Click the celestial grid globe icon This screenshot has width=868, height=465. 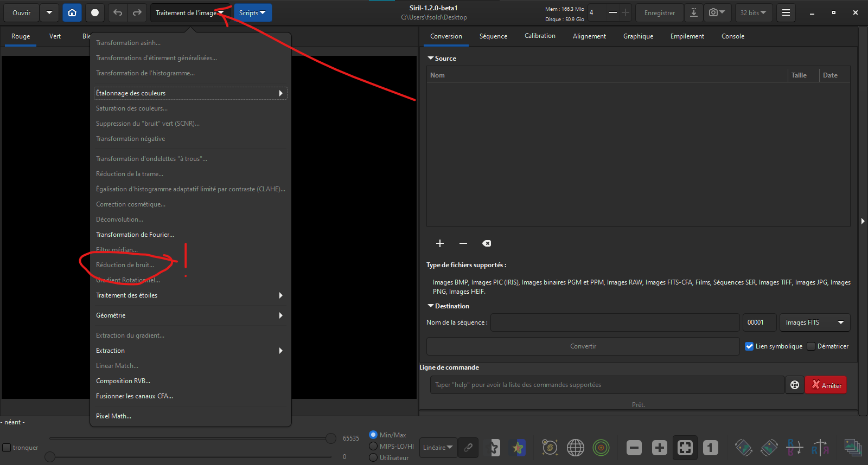pyautogui.click(x=576, y=448)
